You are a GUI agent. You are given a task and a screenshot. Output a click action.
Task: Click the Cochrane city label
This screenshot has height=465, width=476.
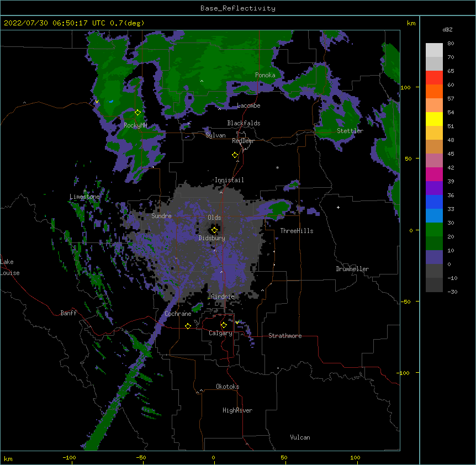pos(178,314)
